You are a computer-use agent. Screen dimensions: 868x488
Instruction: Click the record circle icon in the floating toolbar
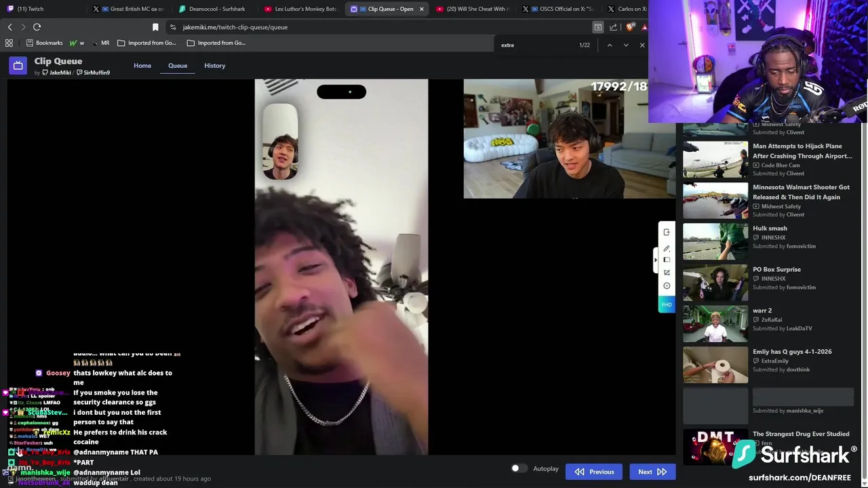pos(667,286)
